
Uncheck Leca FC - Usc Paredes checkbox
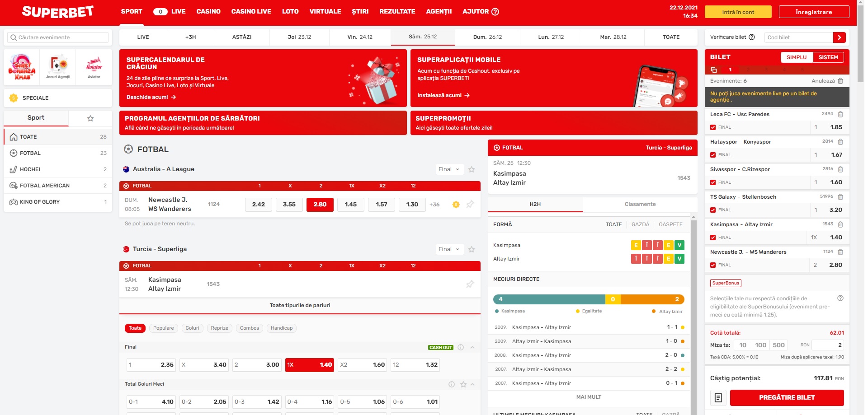[x=713, y=127]
